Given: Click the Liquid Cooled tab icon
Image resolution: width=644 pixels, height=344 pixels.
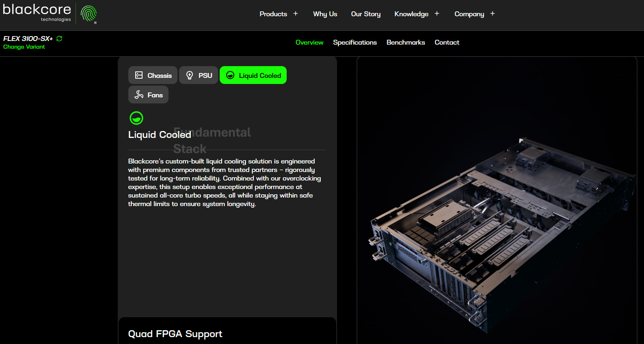Looking at the screenshot, I should point(230,75).
